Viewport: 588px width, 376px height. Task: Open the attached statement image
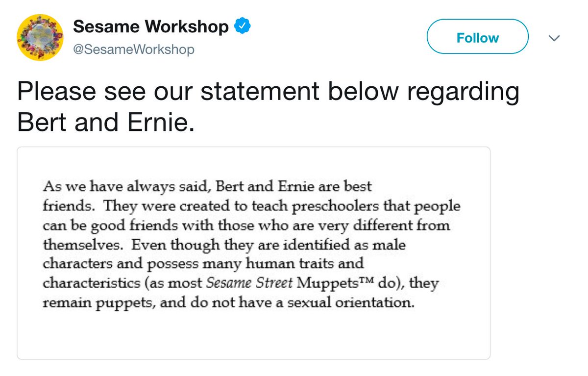tap(253, 252)
